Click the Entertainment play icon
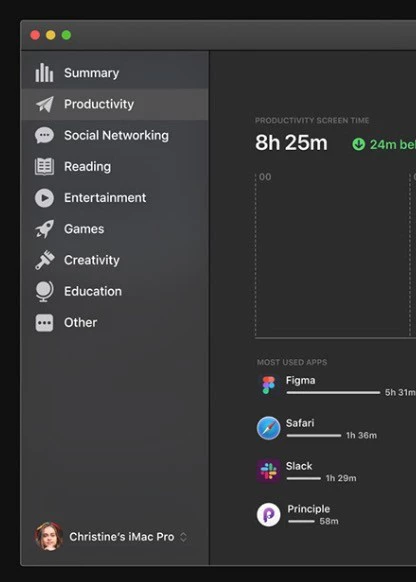416x582 pixels. coord(44,198)
